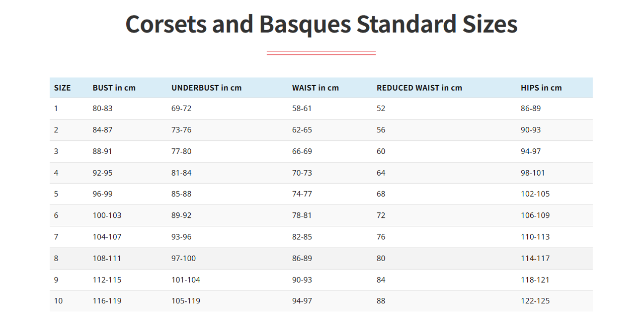Image resolution: width=644 pixels, height=324 pixels.
Task: Select underbust value 73-76
Action: tap(181, 130)
